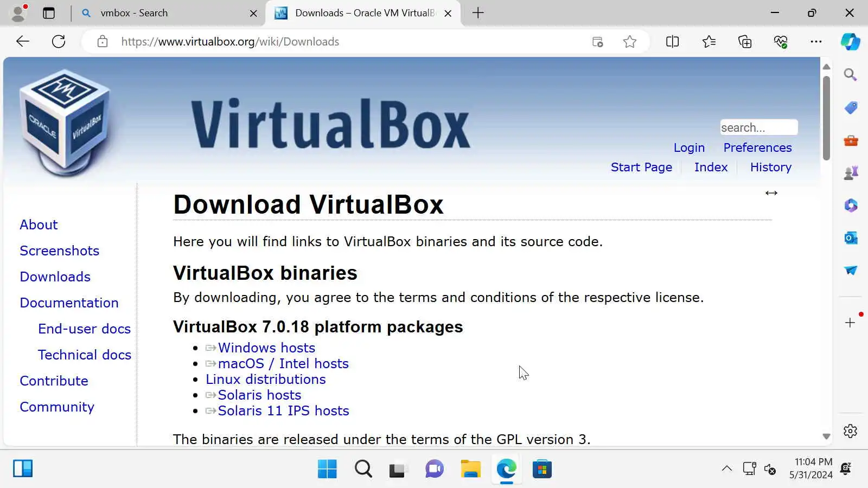Open sidebar Outlook icon
Image resolution: width=868 pixels, height=488 pixels.
(x=851, y=238)
